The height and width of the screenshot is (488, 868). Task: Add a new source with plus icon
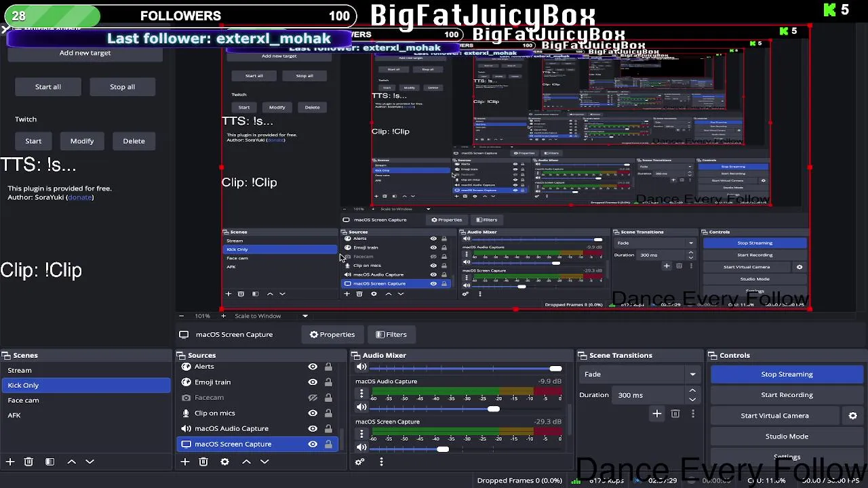pos(184,462)
